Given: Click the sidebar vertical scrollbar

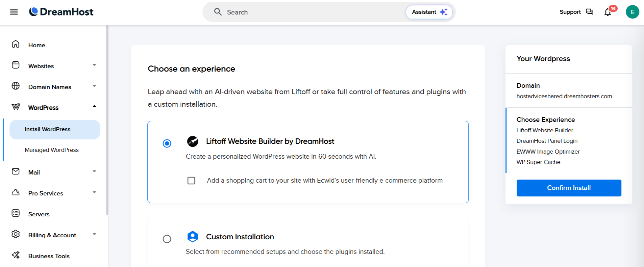Looking at the screenshot, I should click(x=107, y=120).
